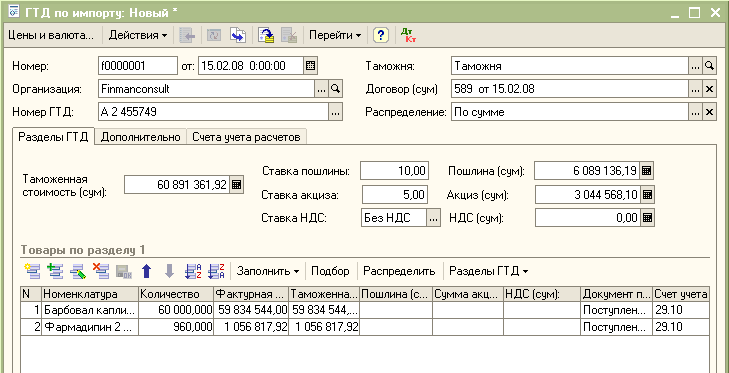This screenshot has height=373, width=729.
Task: Expand the Перейти dropdown menu
Action: (335, 35)
